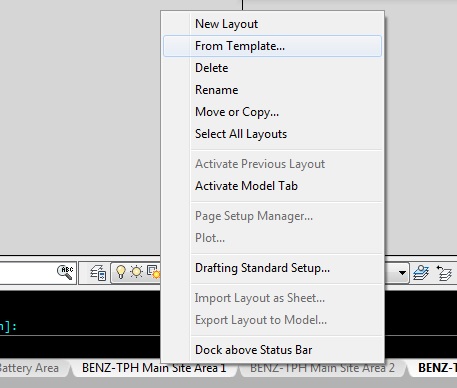457x388 pixels.
Task: Choose Activate Previous Layout
Action: pos(272,164)
